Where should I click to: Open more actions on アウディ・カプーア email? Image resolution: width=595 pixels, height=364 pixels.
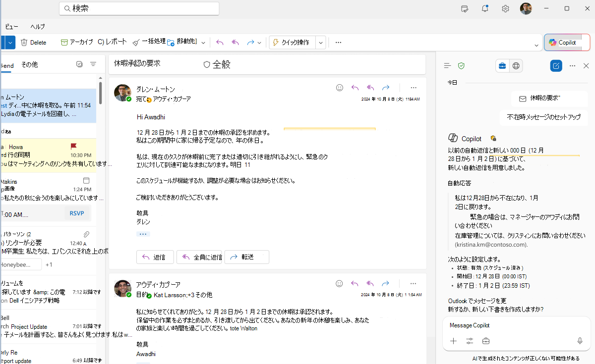[414, 284]
